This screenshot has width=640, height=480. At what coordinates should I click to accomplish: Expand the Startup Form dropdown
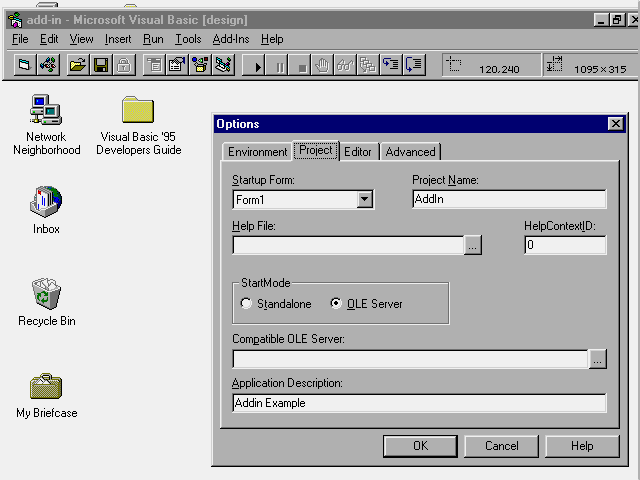point(365,199)
